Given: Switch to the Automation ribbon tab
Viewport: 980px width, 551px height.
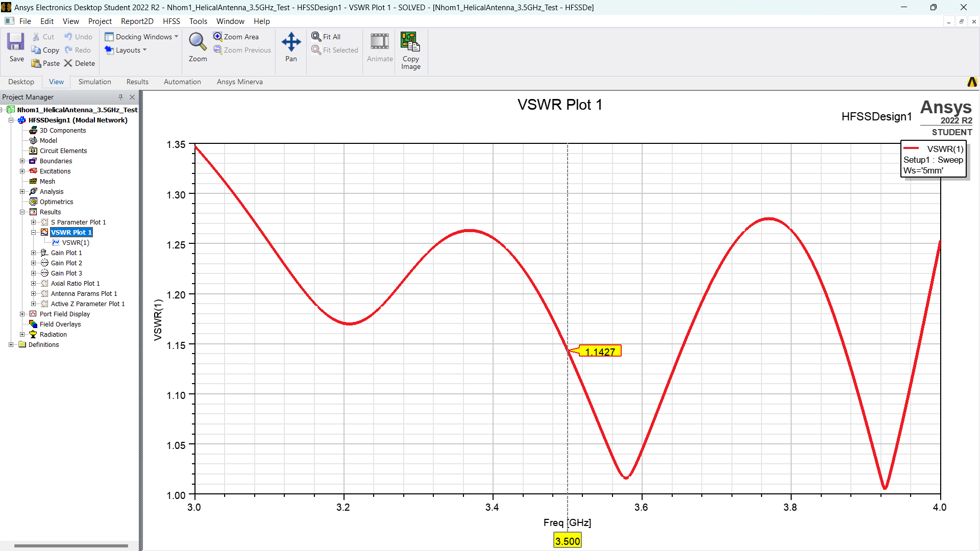Looking at the screenshot, I should tap(182, 82).
